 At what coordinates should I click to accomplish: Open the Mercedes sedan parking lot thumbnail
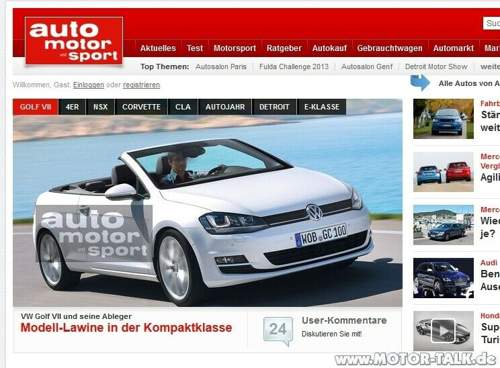click(x=443, y=225)
